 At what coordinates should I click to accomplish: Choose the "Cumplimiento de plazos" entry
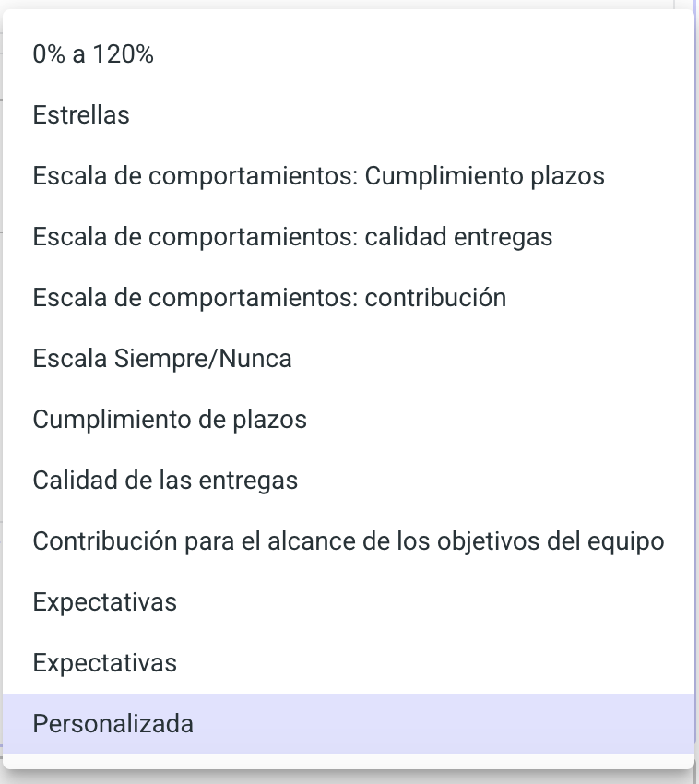coord(170,420)
